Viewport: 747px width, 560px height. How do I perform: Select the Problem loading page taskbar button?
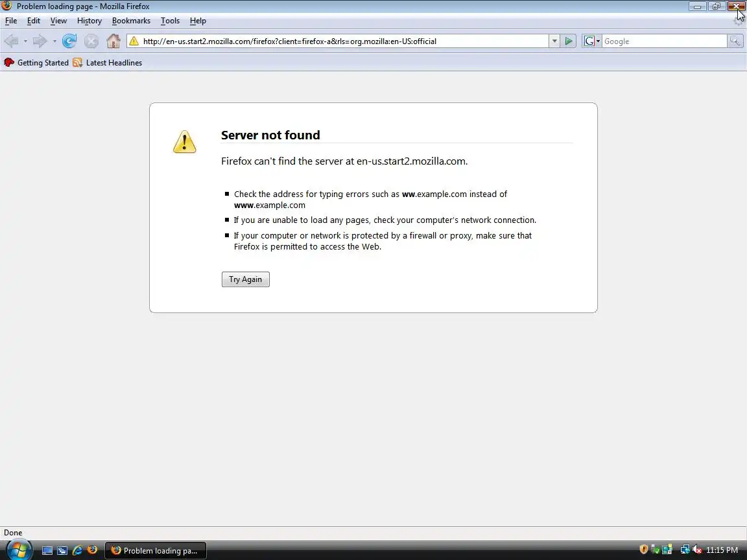click(x=156, y=550)
